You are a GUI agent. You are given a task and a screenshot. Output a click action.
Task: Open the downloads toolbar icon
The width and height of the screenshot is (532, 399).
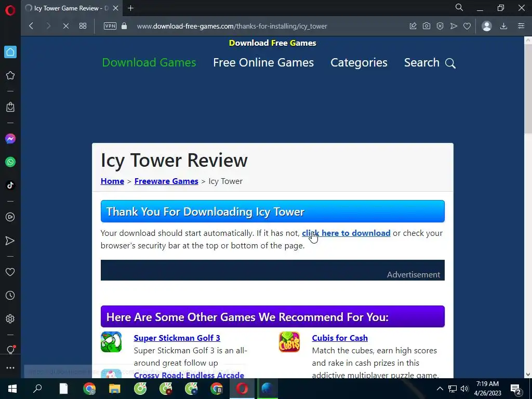[x=504, y=26]
